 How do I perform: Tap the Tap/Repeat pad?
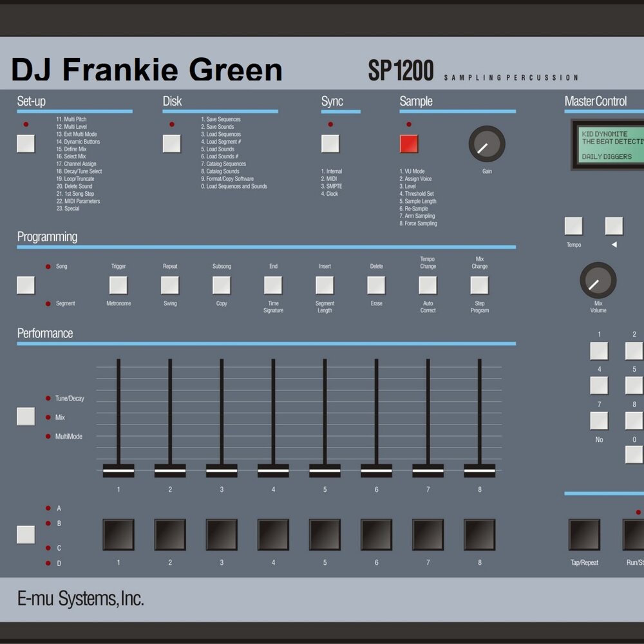click(584, 535)
